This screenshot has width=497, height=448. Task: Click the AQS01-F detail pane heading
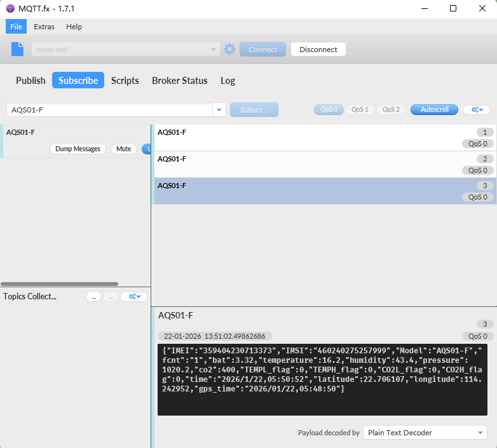tap(175, 316)
